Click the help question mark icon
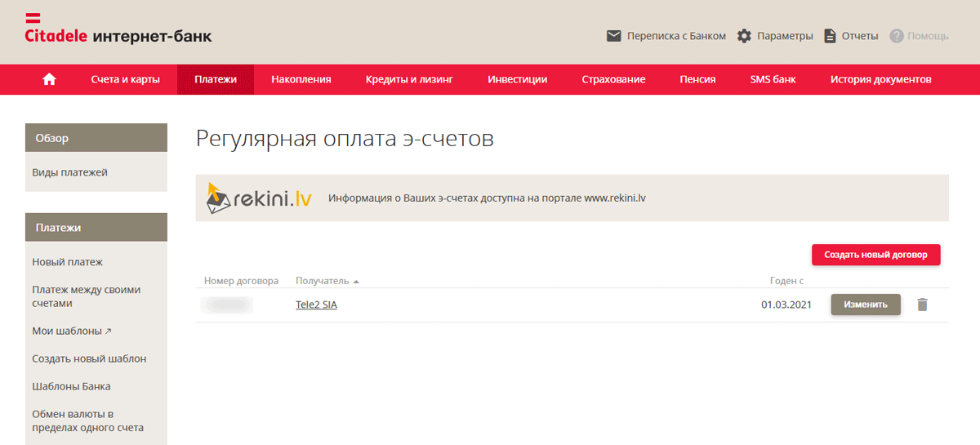The width and height of the screenshot is (980, 445). point(896,36)
